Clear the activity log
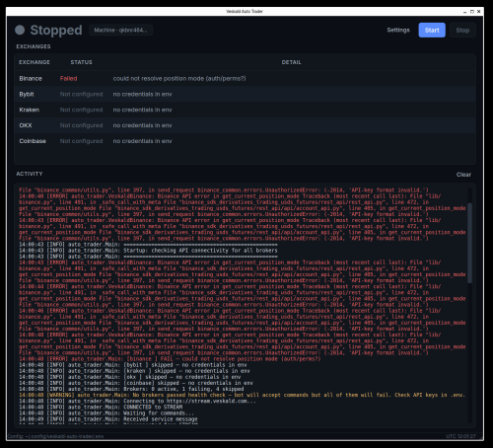Image resolution: width=493 pixels, height=448 pixels. pos(463,175)
